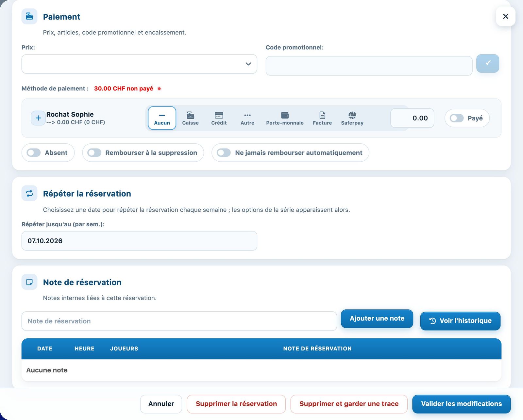Click the Aucune note row
Image resolution: width=523 pixels, height=420 pixels.
point(261,370)
